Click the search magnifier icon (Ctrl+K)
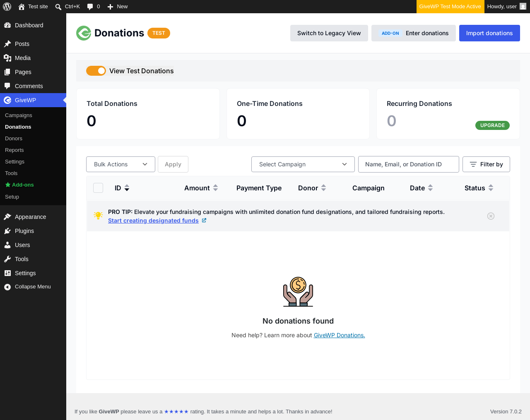The width and height of the screenshot is (530, 420). (58, 7)
